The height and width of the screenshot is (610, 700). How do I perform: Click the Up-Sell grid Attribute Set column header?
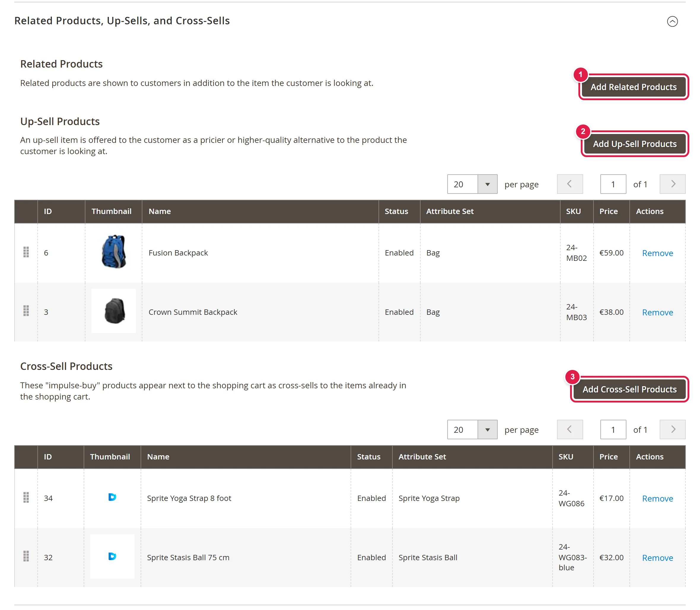pos(490,211)
